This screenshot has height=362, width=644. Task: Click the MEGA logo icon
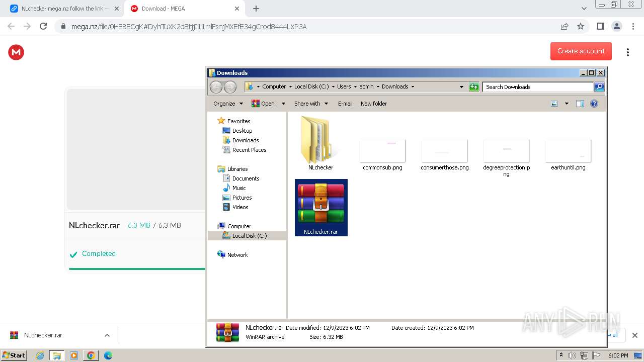[16, 52]
